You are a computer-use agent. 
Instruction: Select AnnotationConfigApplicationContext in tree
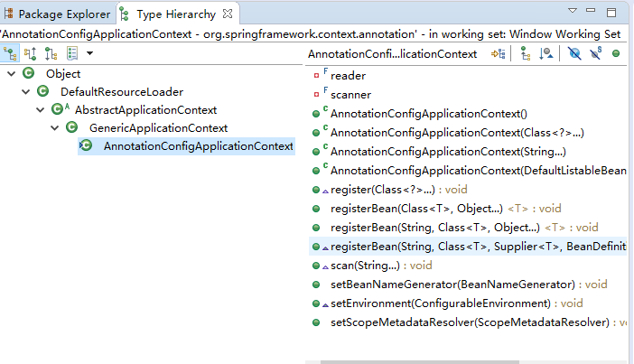198,146
